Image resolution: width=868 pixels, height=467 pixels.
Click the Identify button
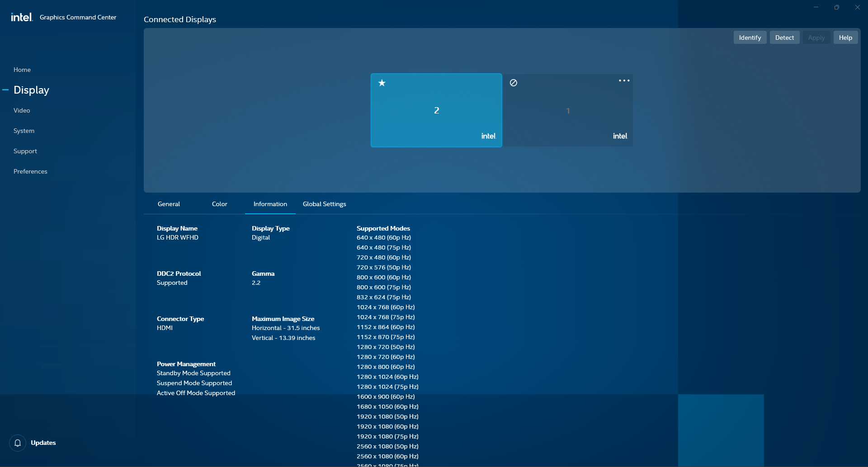tap(750, 38)
